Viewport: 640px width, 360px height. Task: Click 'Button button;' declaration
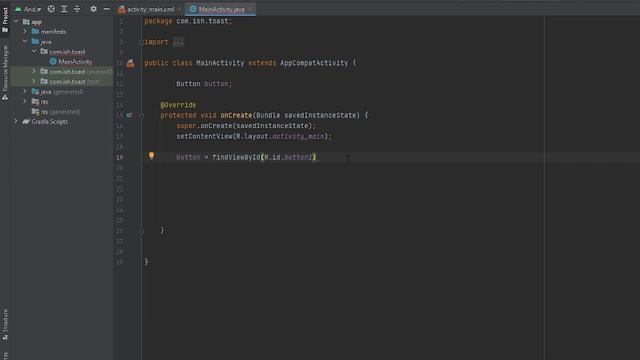tap(204, 84)
